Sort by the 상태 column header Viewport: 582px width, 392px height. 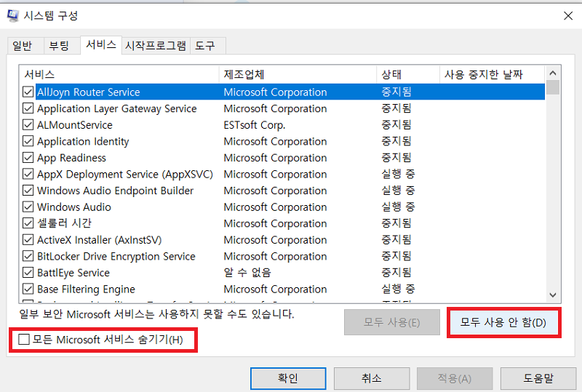click(408, 74)
